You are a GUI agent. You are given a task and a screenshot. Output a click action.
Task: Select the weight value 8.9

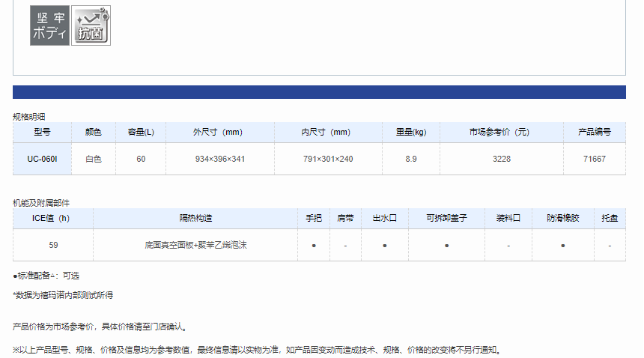click(x=411, y=159)
